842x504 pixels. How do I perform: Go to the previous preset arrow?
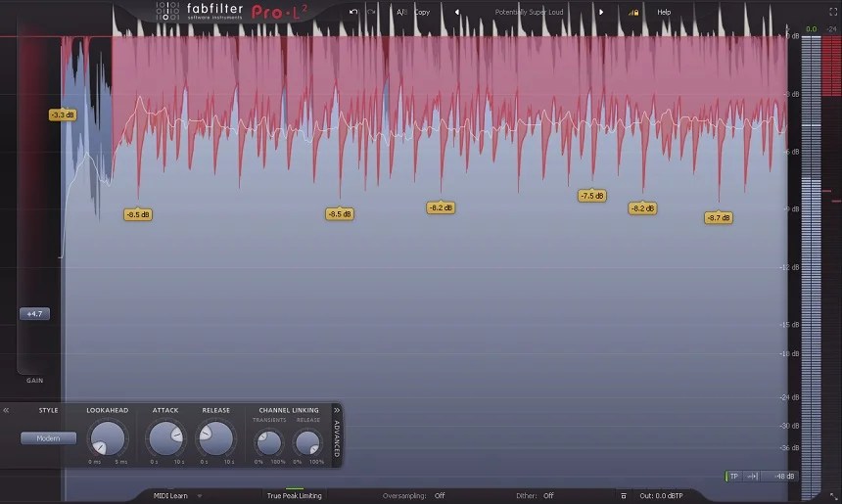pos(457,12)
